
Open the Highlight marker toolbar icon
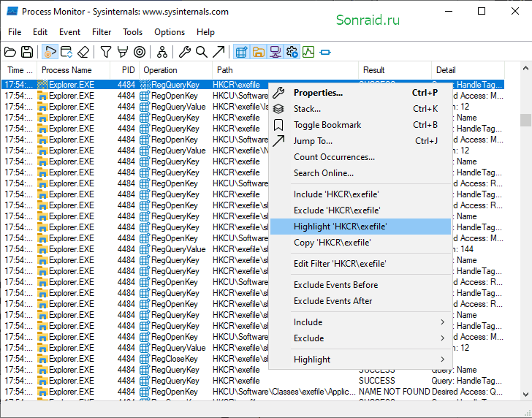(x=123, y=52)
